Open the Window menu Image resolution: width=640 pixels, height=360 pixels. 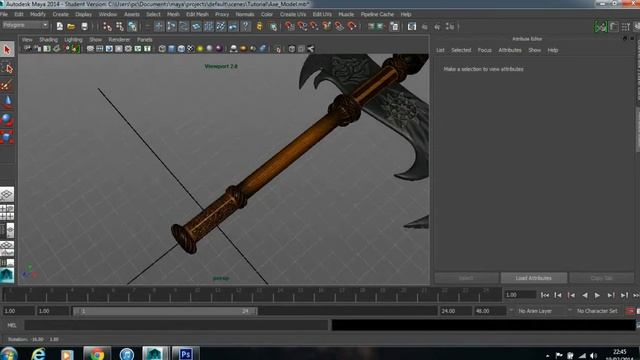click(108, 14)
